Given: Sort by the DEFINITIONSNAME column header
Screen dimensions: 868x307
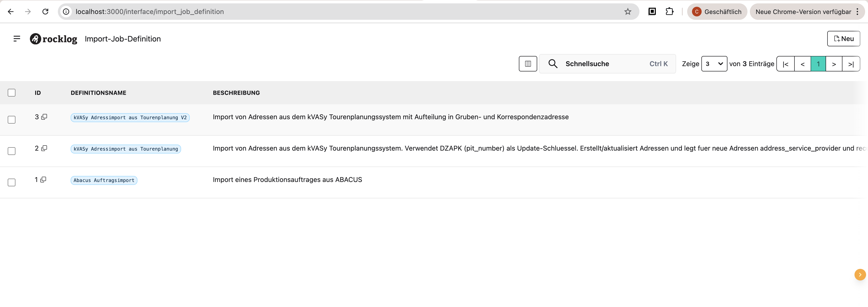Looking at the screenshot, I should tap(98, 93).
